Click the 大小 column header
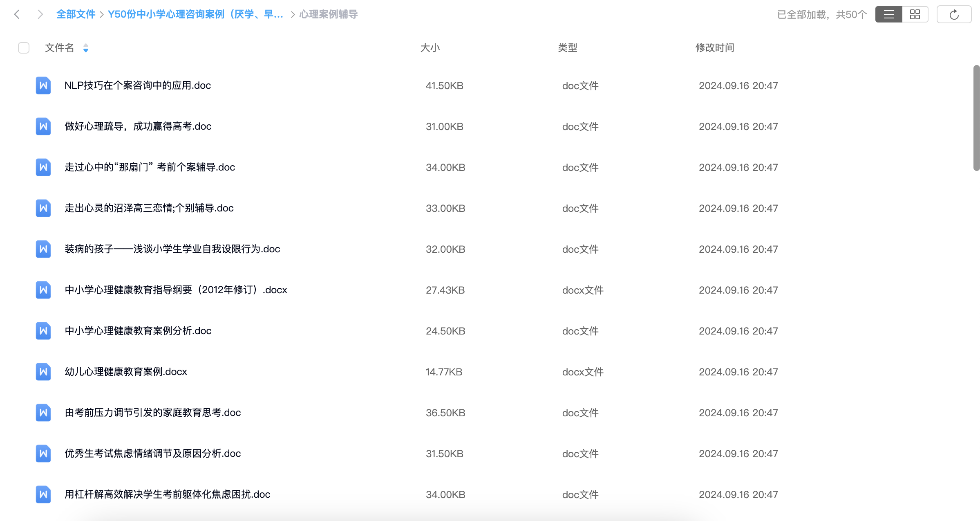 click(x=430, y=48)
